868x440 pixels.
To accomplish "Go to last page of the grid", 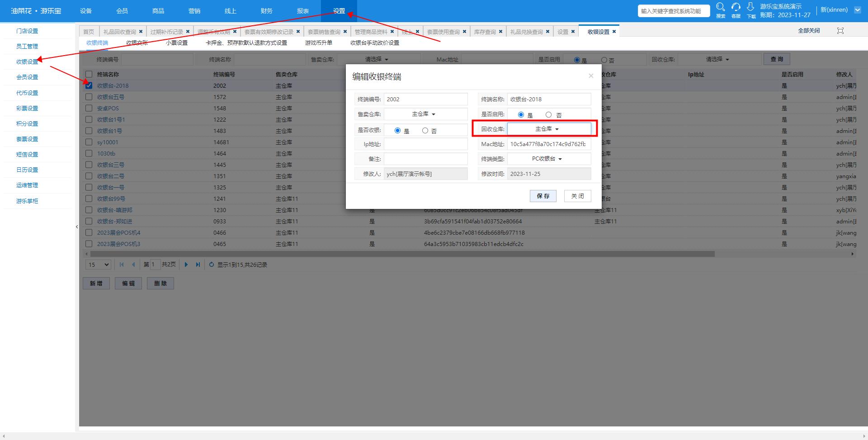I will (198, 265).
